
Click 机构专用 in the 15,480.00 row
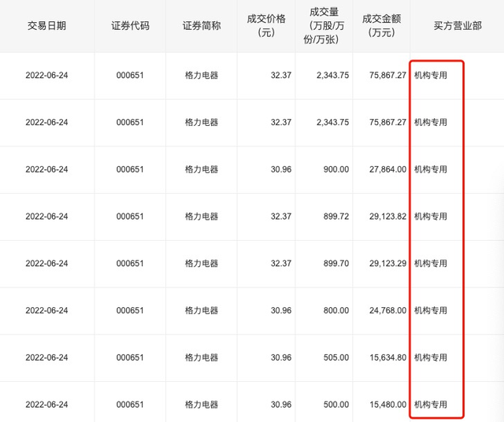[430, 405]
